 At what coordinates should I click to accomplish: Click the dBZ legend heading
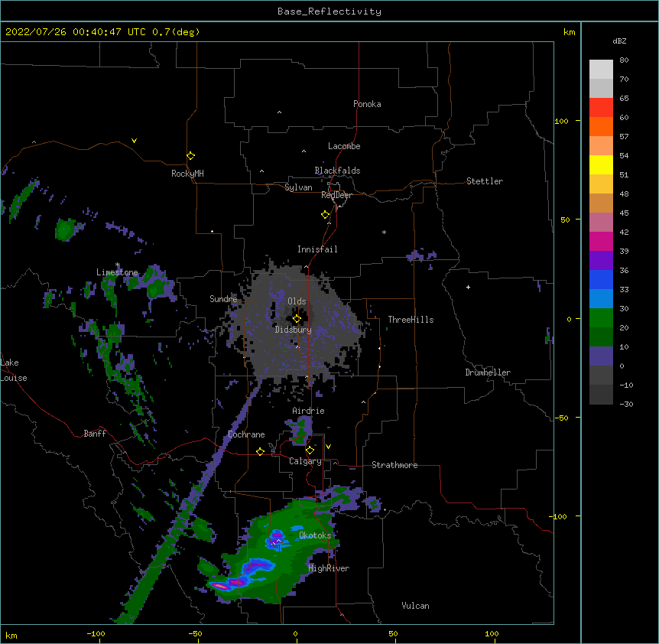[x=619, y=41]
